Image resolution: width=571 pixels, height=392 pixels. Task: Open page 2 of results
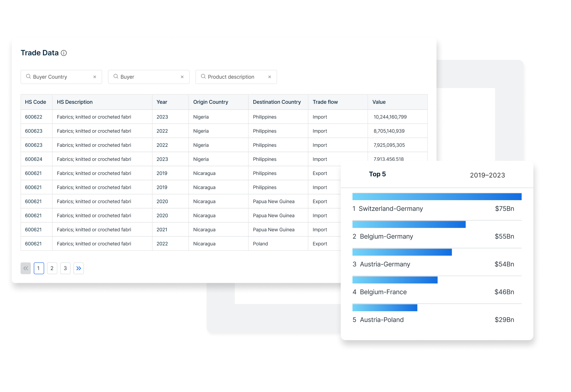click(x=52, y=268)
